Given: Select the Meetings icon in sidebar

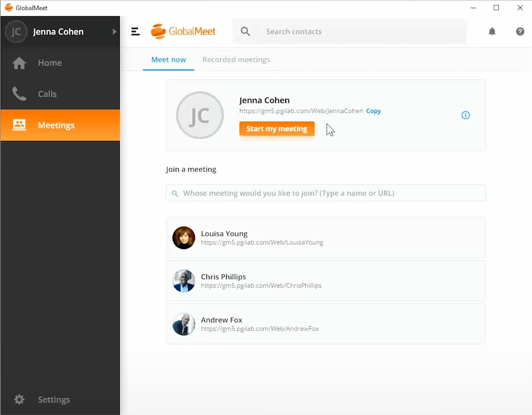Looking at the screenshot, I should [x=19, y=125].
